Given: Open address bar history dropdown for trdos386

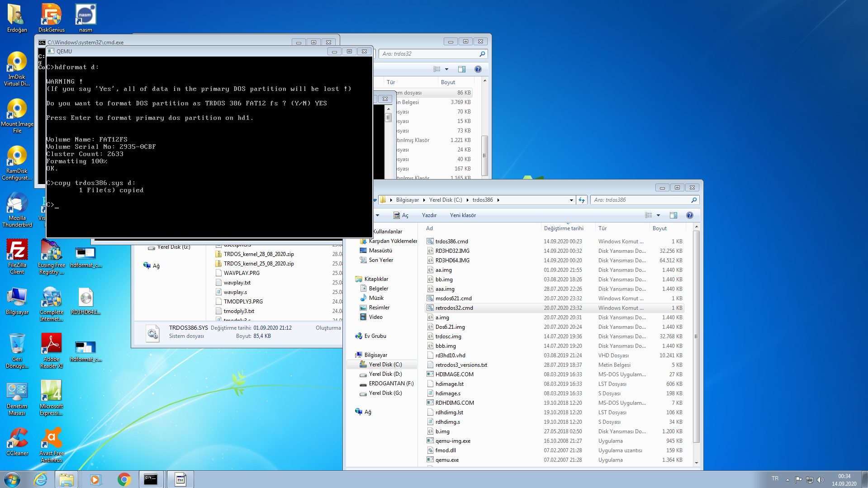Looking at the screenshot, I should pyautogui.click(x=571, y=200).
